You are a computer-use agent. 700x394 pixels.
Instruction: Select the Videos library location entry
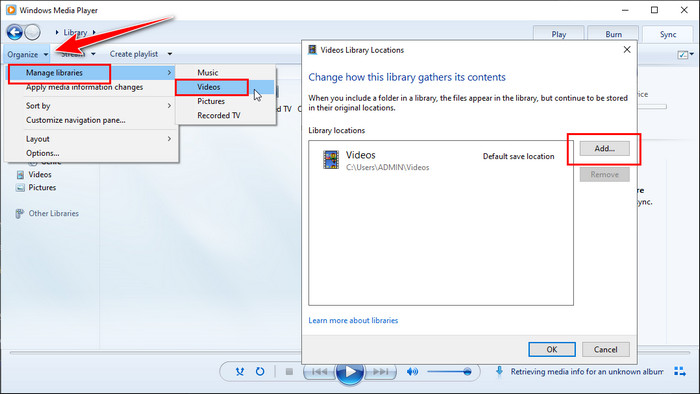441,160
